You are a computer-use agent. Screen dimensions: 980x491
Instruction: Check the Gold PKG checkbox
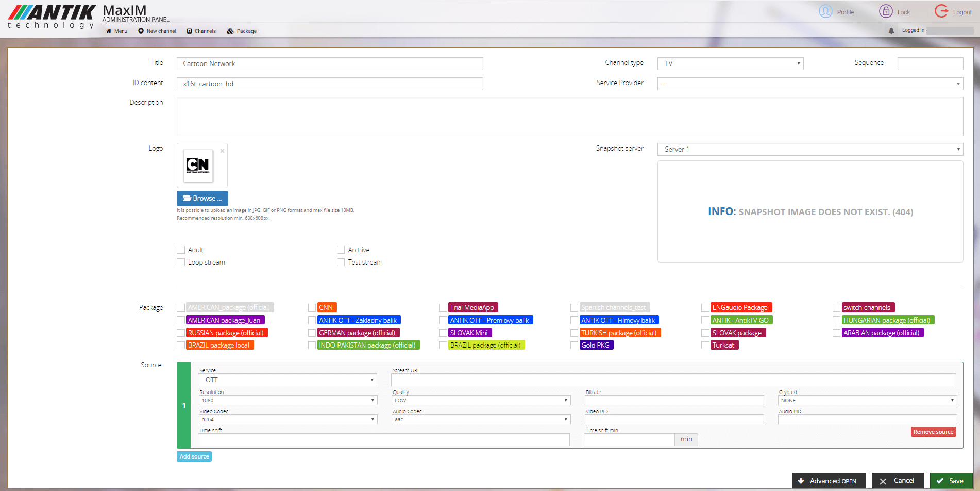tap(574, 346)
